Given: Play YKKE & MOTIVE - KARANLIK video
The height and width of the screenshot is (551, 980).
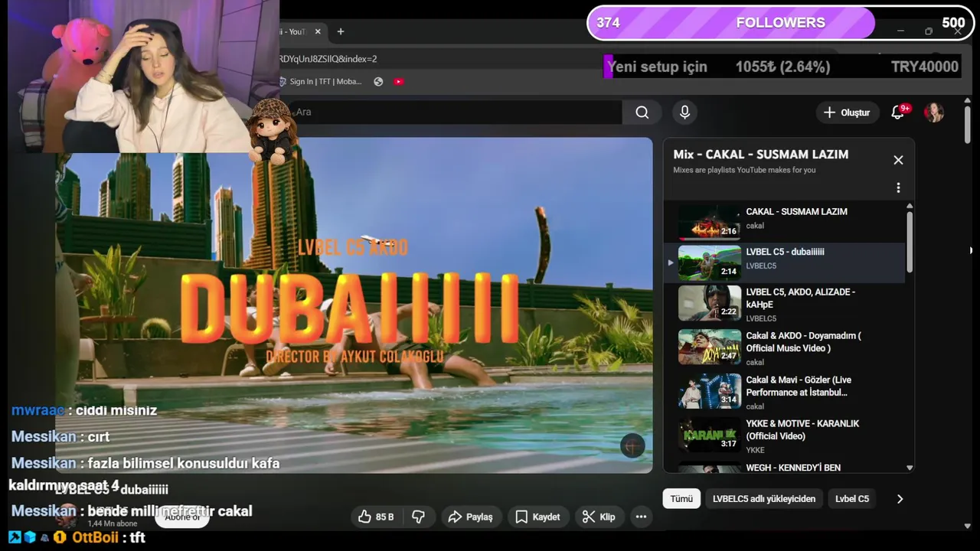Looking at the screenshot, I should (785, 435).
